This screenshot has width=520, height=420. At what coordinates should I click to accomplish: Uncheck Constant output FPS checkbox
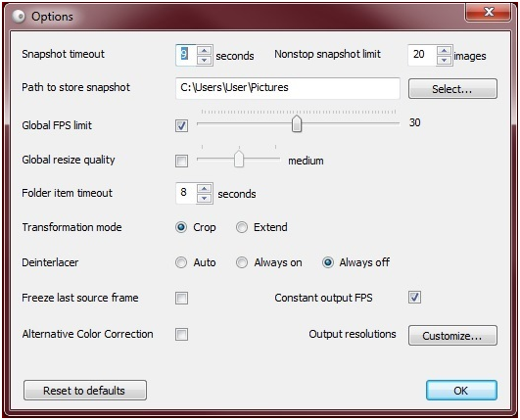414,298
